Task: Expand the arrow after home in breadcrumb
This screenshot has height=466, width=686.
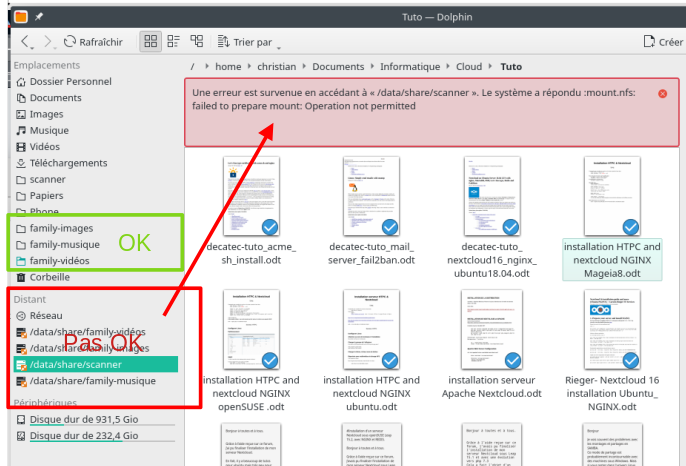Action: pyautogui.click(x=249, y=66)
